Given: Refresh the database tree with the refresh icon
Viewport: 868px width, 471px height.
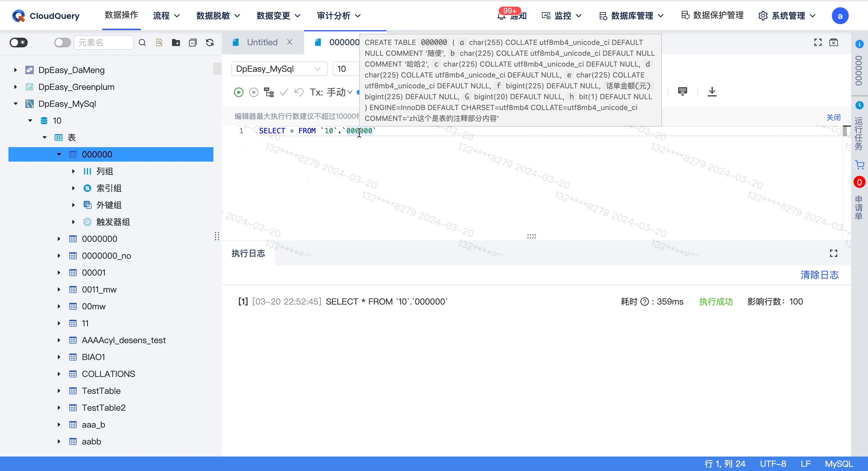Looking at the screenshot, I should [x=210, y=43].
